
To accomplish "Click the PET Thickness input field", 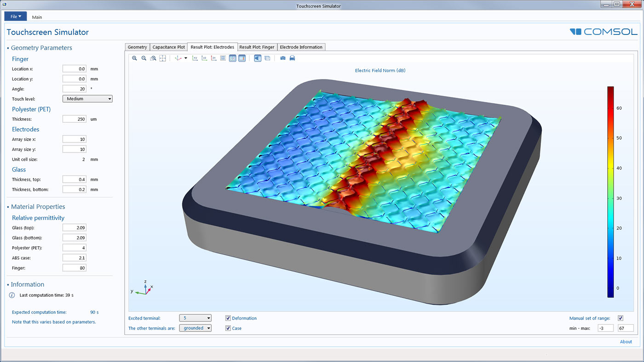I will pos(74,119).
